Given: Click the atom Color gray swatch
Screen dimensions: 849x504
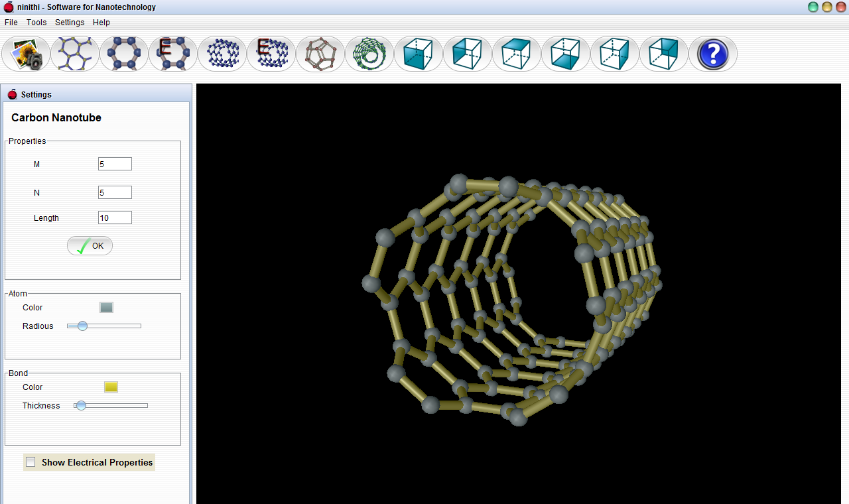Looking at the screenshot, I should [x=106, y=307].
